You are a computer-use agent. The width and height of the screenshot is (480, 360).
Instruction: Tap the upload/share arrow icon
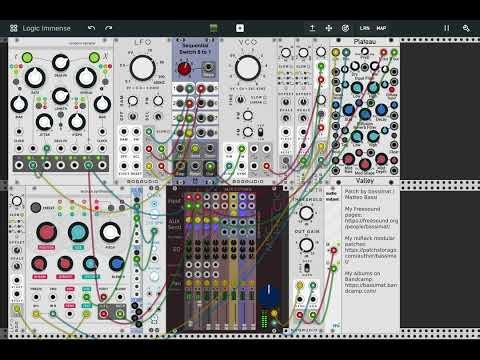[x=312, y=28]
